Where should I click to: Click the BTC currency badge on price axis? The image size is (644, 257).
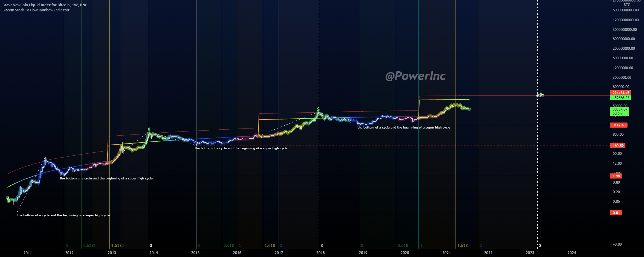click(x=627, y=5)
